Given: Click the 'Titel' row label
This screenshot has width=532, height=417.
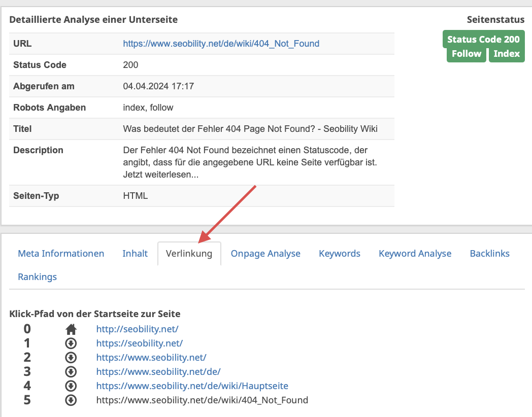Looking at the screenshot, I should click(x=22, y=129).
